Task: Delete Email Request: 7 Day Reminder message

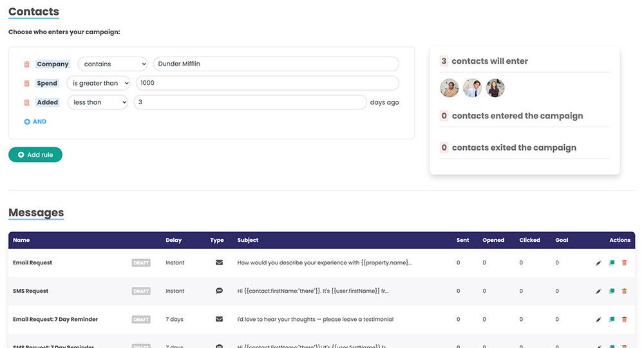Action: coord(624,319)
